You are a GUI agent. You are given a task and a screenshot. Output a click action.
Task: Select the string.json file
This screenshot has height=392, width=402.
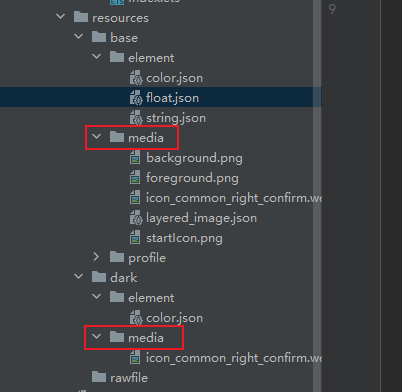pos(176,118)
